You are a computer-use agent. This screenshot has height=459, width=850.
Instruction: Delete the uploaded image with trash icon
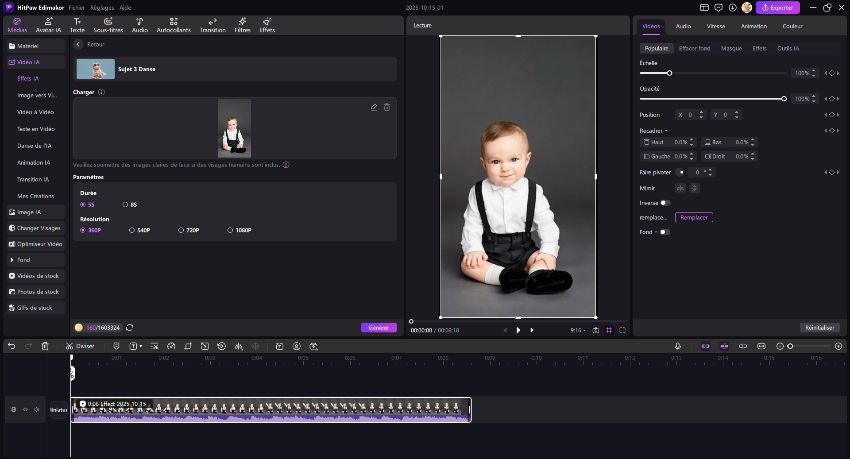coord(387,107)
